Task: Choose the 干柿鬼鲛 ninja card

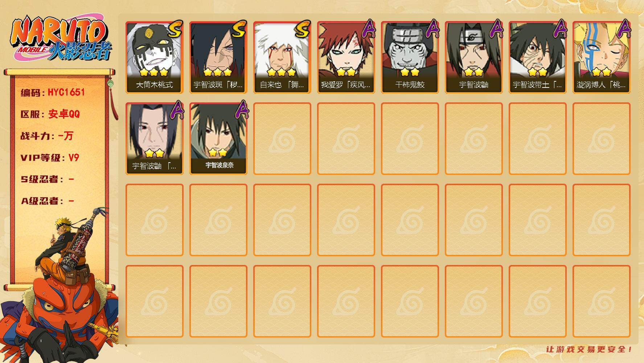Action: (x=410, y=57)
